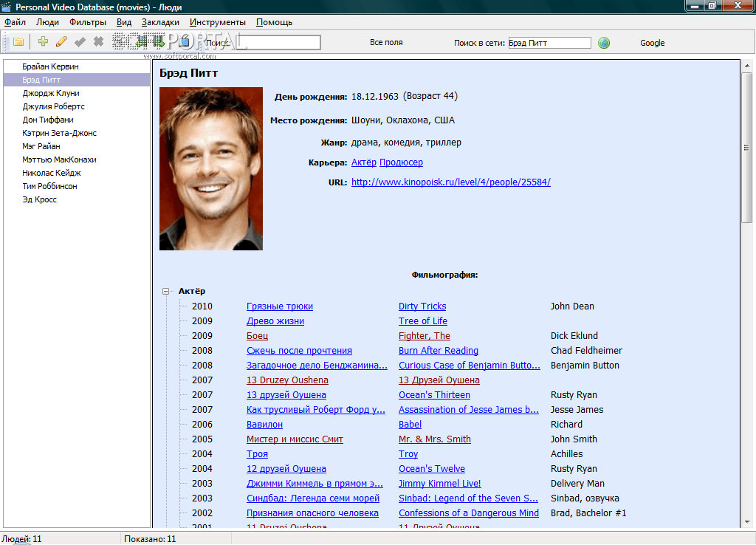Screen dimensions: 756x545
Task: Click the Поиск в сети input field
Action: click(x=549, y=43)
